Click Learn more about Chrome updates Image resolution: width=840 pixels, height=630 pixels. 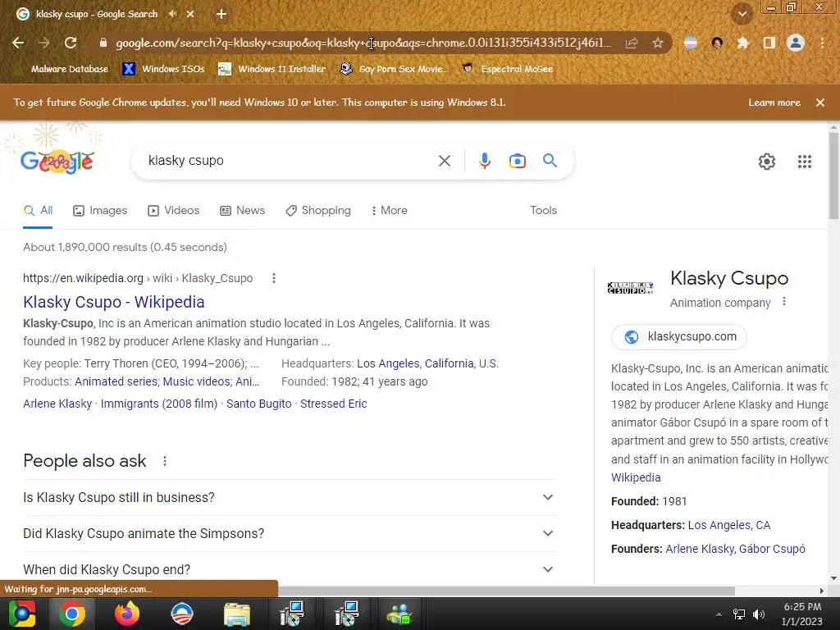(x=774, y=103)
